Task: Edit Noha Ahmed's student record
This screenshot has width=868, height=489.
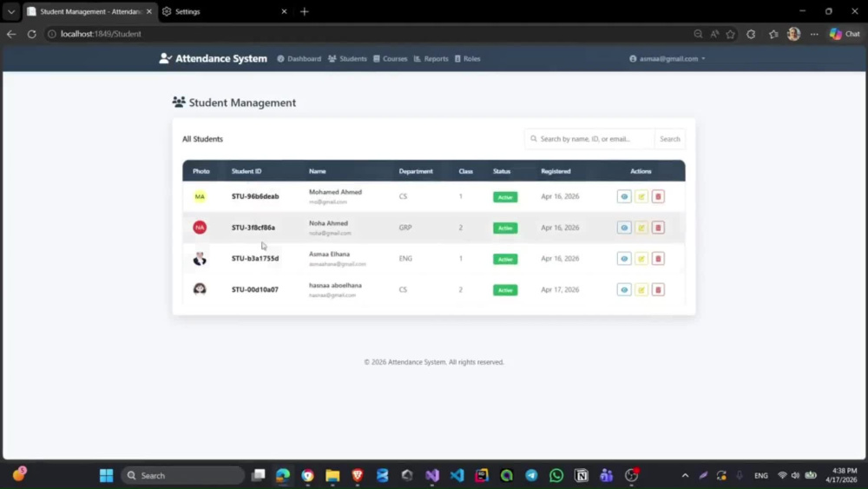Action: (x=641, y=228)
